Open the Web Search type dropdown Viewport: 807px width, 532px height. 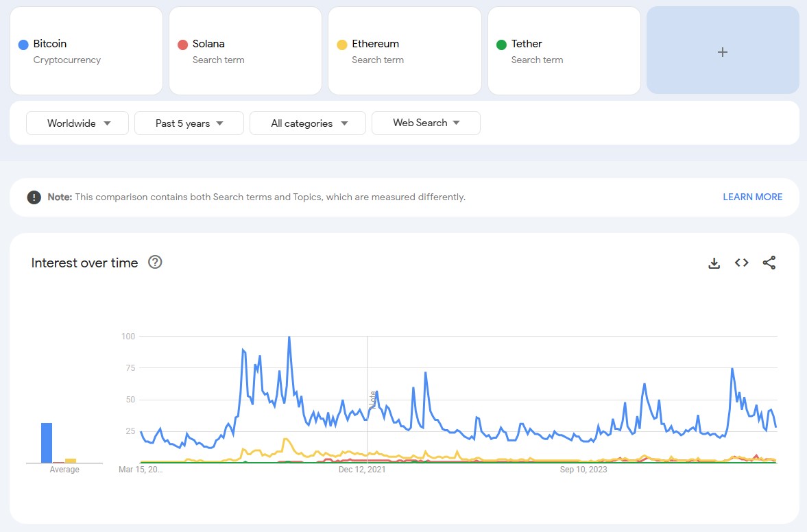(x=426, y=123)
